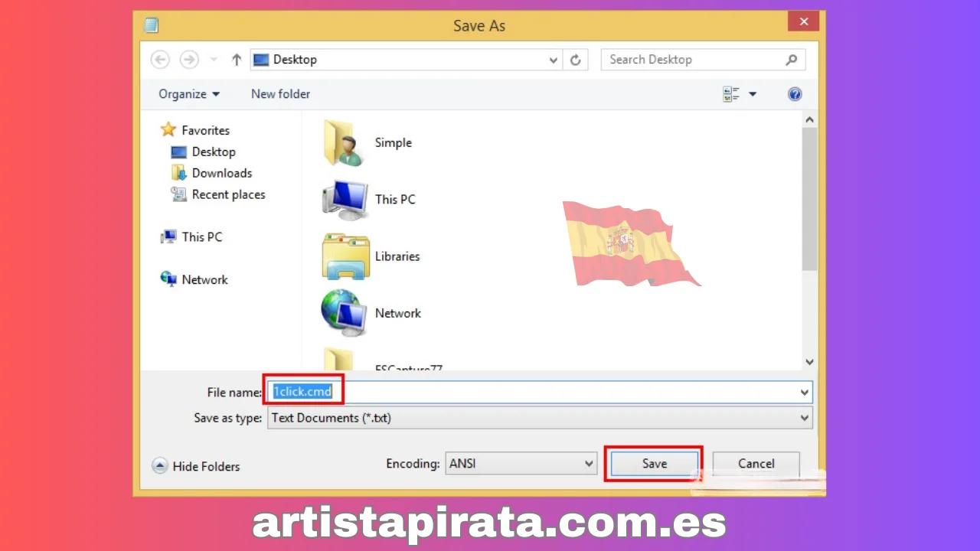
Task: Select the "Simple" item label
Action: pyautogui.click(x=393, y=143)
